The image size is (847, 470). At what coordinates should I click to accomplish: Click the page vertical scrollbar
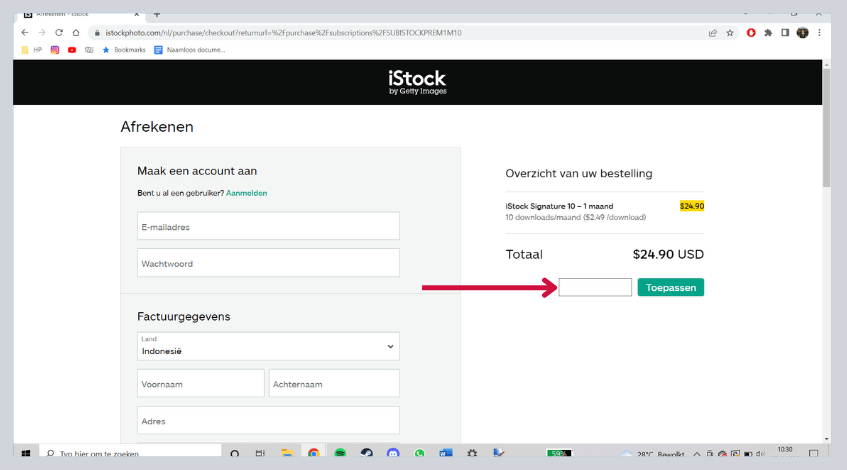click(x=826, y=128)
